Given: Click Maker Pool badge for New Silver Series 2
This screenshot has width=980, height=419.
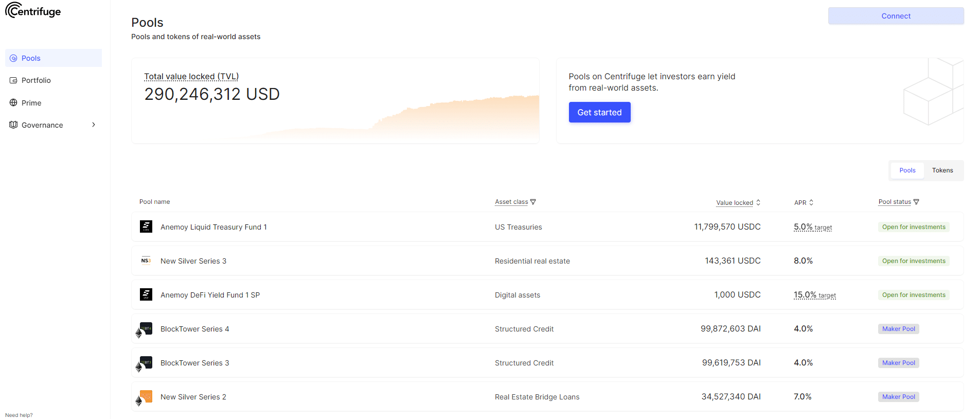Looking at the screenshot, I should (899, 397).
